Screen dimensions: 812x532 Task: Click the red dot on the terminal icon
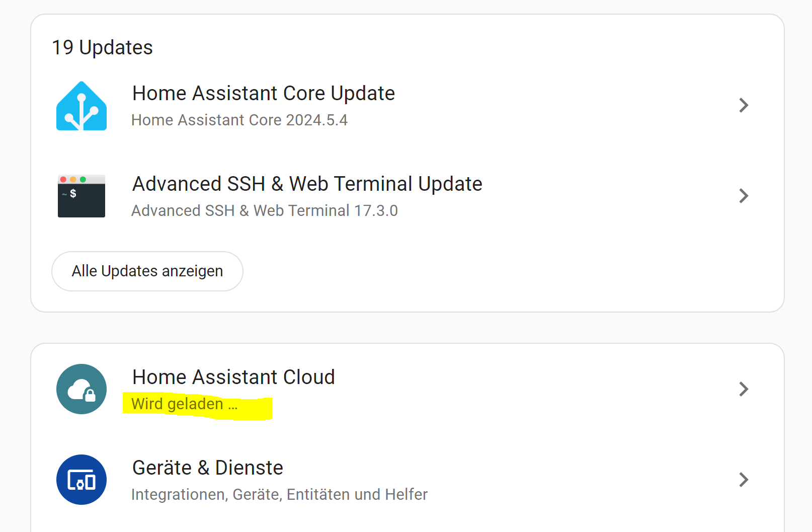click(x=63, y=180)
